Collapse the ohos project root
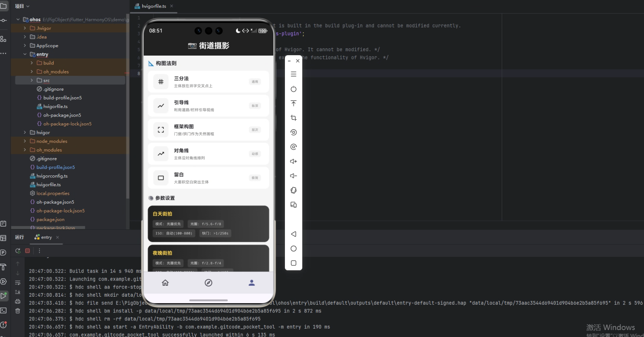The width and height of the screenshot is (644, 337). (18, 19)
